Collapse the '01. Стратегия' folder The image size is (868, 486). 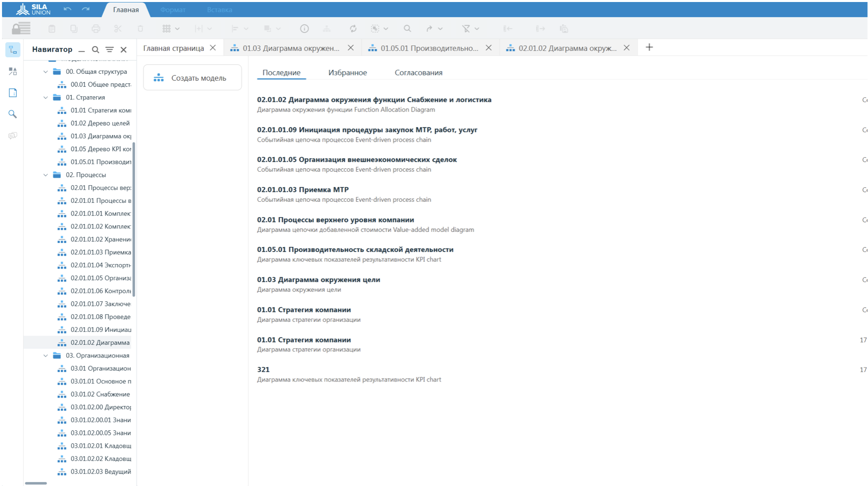46,97
